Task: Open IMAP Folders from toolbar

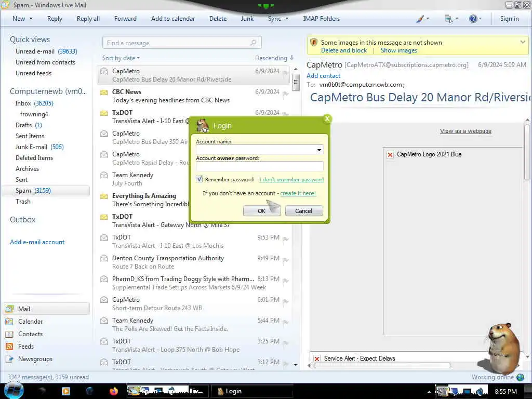Action: coord(321,19)
